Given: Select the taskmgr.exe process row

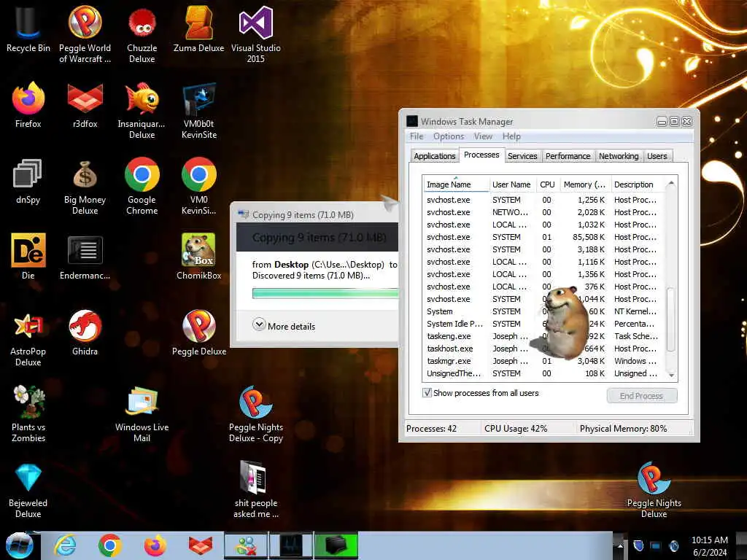Looking at the screenshot, I should coord(543,361).
